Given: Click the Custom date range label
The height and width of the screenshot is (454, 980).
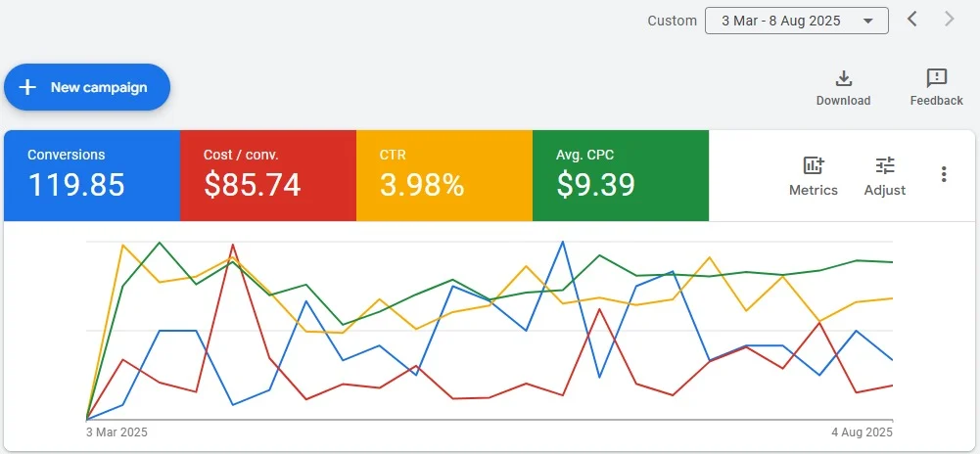Looking at the screenshot, I should tap(672, 21).
